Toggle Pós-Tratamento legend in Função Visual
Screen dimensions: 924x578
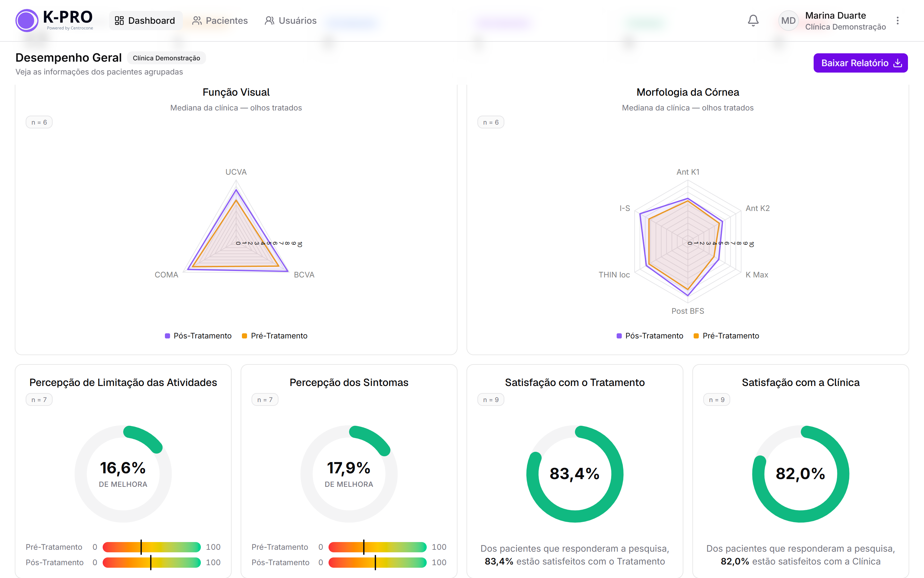point(198,336)
